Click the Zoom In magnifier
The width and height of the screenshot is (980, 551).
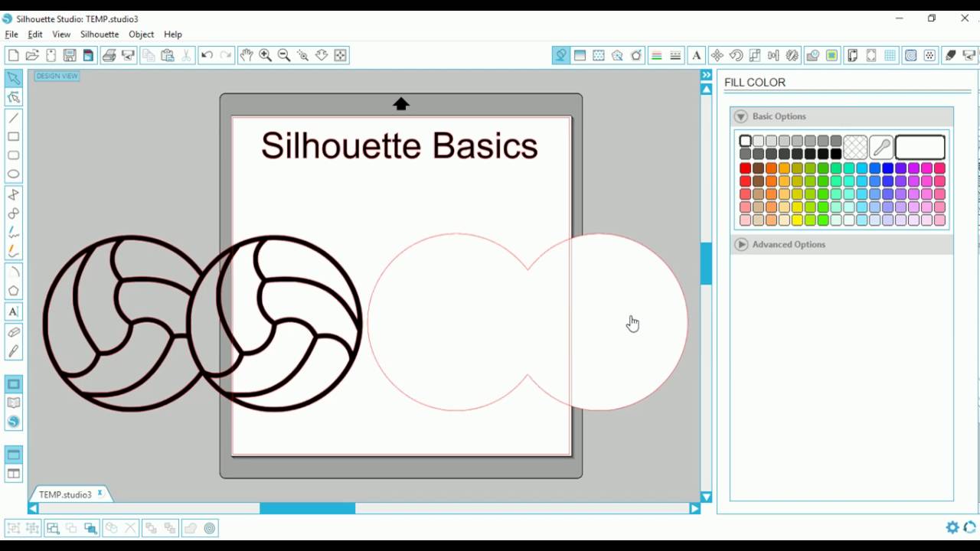tap(265, 55)
